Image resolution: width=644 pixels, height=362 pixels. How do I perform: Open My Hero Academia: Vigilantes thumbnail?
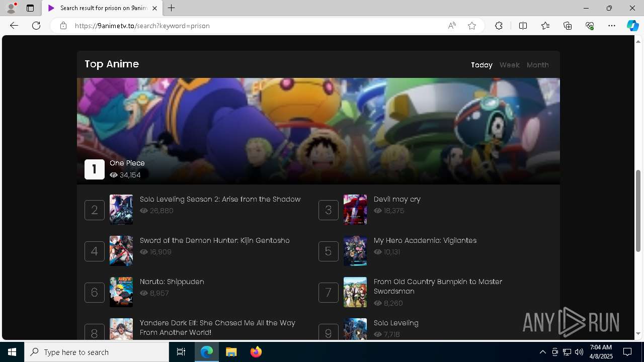[x=355, y=251]
